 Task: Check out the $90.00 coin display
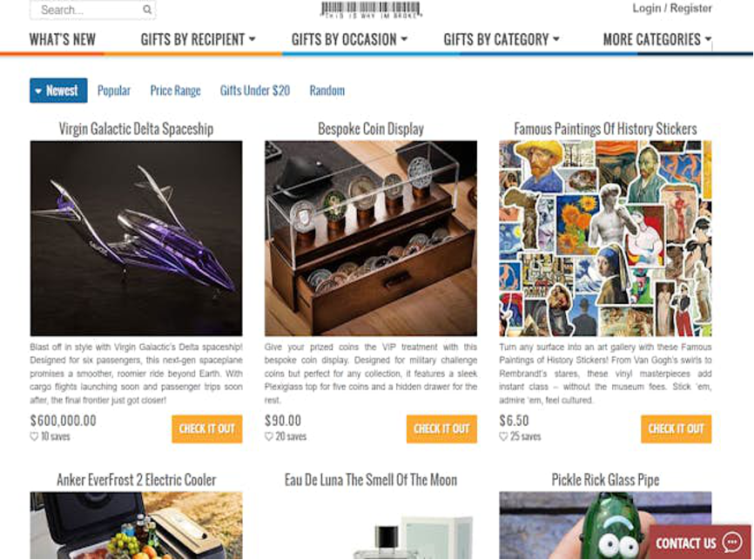(x=441, y=428)
